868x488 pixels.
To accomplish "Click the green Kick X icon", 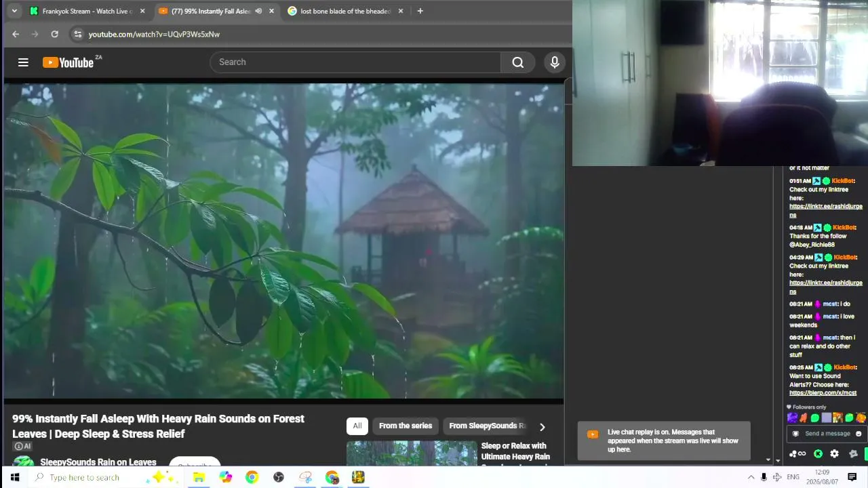I will tap(818, 453).
